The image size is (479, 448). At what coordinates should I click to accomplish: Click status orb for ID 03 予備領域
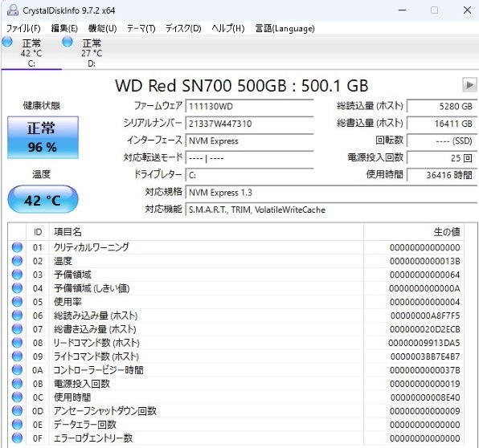[x=17, y=275]
